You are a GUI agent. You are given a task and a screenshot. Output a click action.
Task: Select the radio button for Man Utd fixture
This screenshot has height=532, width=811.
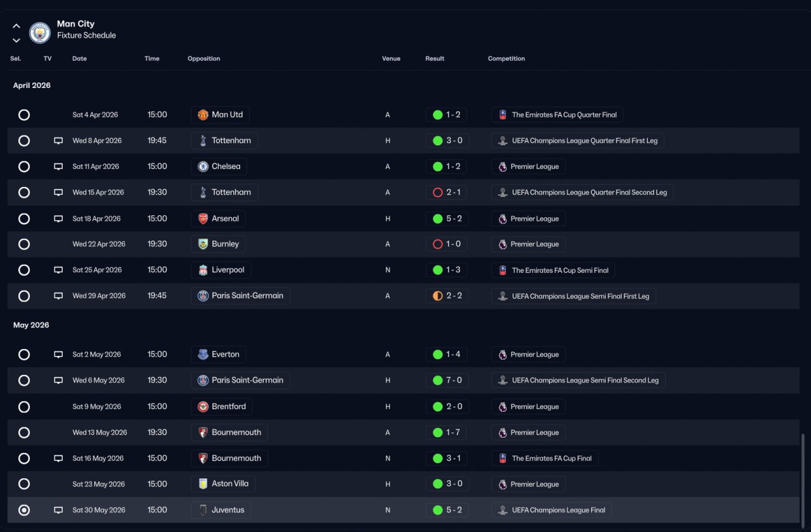point(24,115)
